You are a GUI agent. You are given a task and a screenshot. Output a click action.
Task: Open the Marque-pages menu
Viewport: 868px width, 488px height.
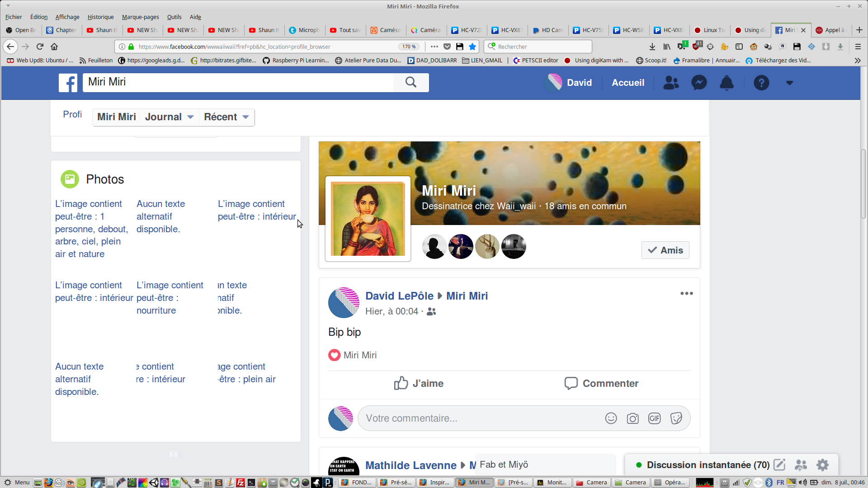(x=140, y=17)
